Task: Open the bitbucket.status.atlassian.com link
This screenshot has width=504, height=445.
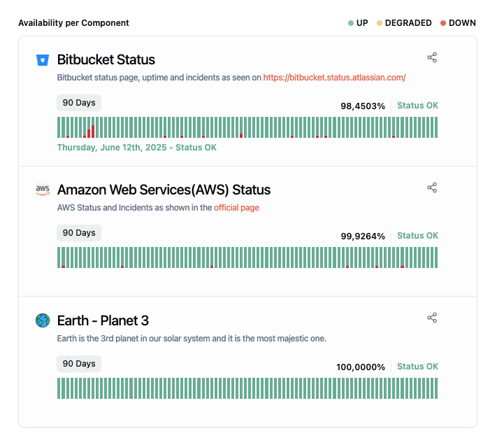Action: pos(334,78)
